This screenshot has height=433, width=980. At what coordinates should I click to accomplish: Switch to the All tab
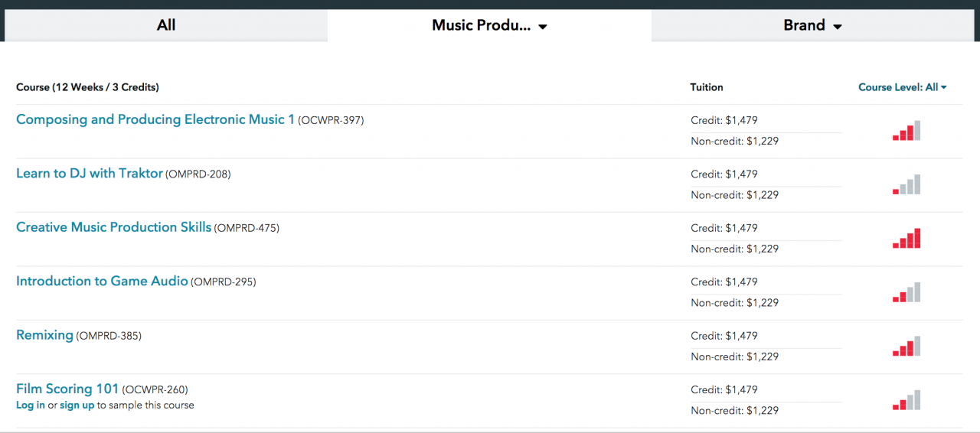(166, 25)
